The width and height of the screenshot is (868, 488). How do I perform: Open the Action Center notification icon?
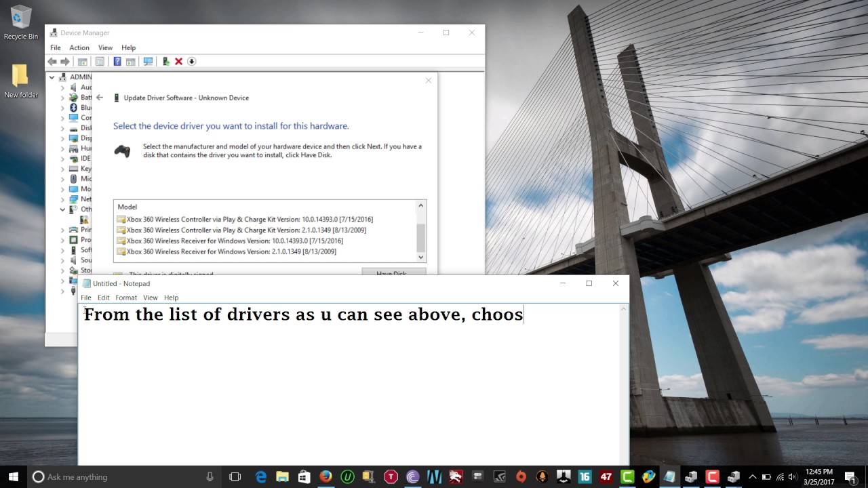click(x=850, y=476)
